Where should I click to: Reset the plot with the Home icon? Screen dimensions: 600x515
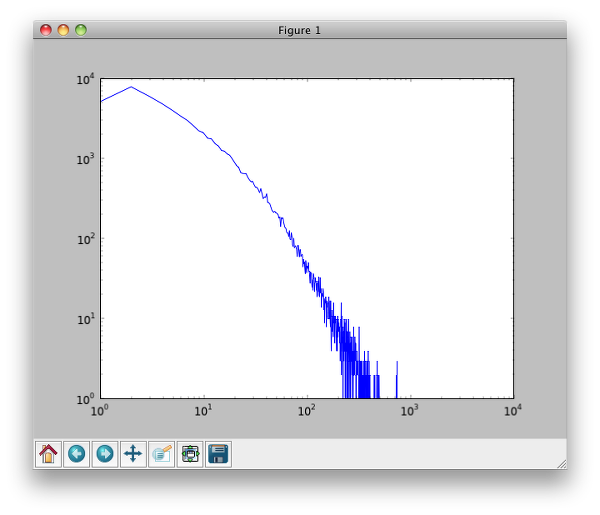(48, 454)
